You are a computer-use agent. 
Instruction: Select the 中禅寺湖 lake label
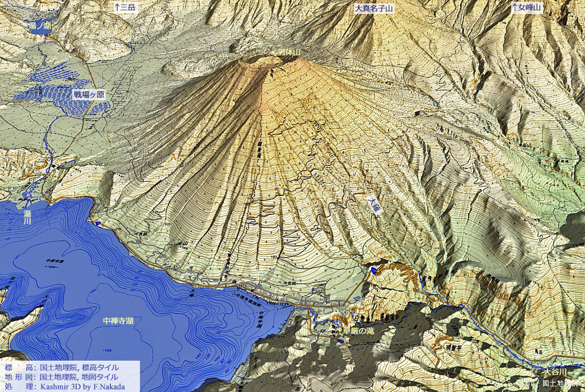click(x=118, y=321)
